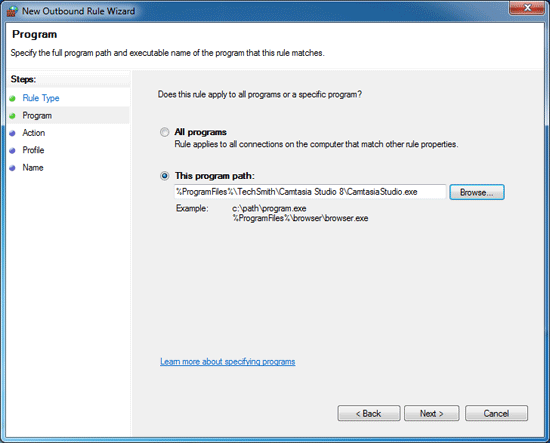Image resolution: width=550 pixels, height=443 pixels.
Task: Proceed with the Next > button
Action: (x=431, y=414)
